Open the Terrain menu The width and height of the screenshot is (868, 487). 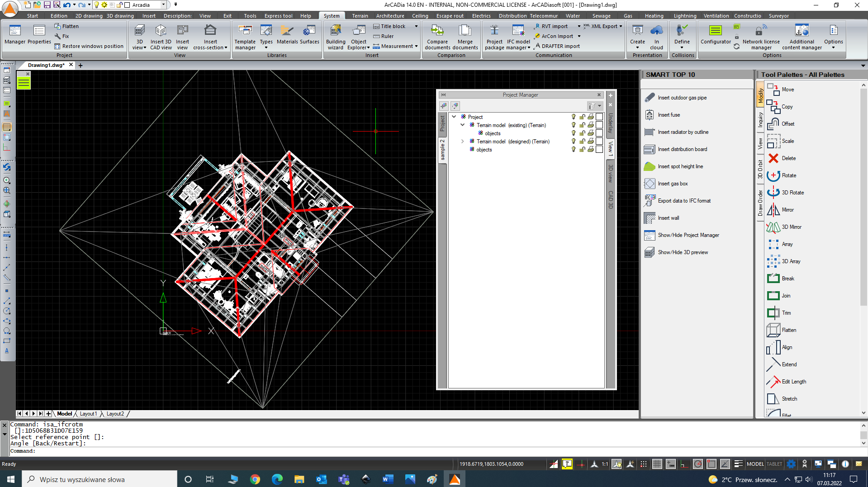pyautogui.click(x=360, y=15)
